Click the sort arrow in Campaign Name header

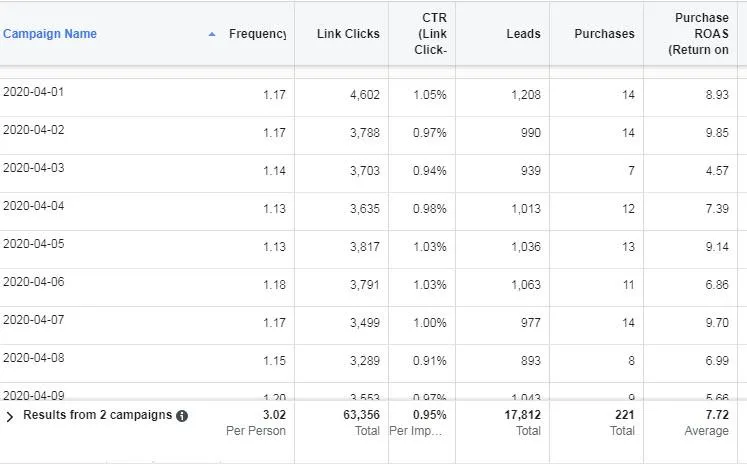pos(211,34)
